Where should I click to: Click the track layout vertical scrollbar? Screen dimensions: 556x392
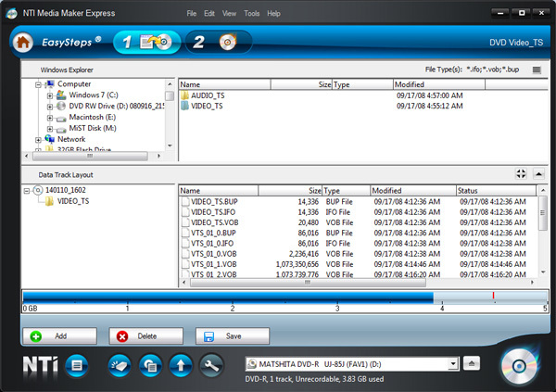(542, 213)
